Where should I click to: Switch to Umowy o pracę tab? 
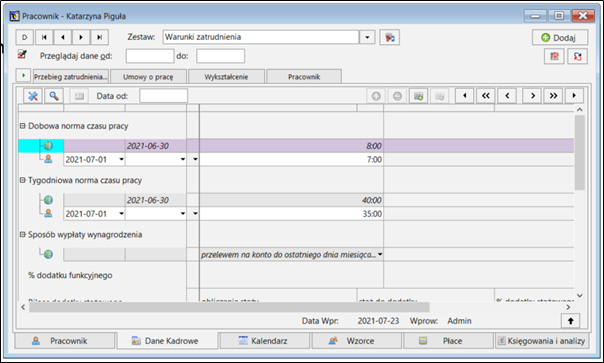point(148,77)
